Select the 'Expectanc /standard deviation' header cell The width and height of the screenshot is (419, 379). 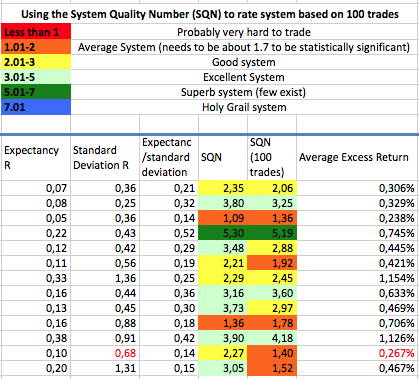pyautogui.click(x=169, y=157)
